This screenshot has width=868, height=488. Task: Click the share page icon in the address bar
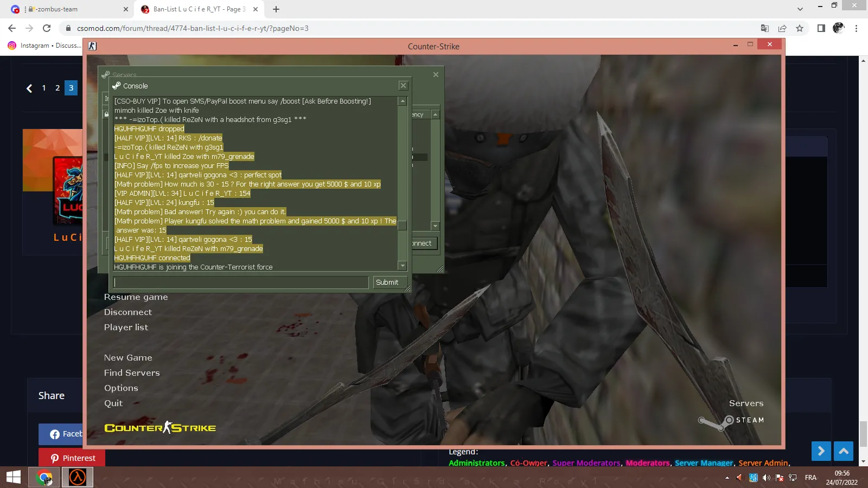click(782, 28)
